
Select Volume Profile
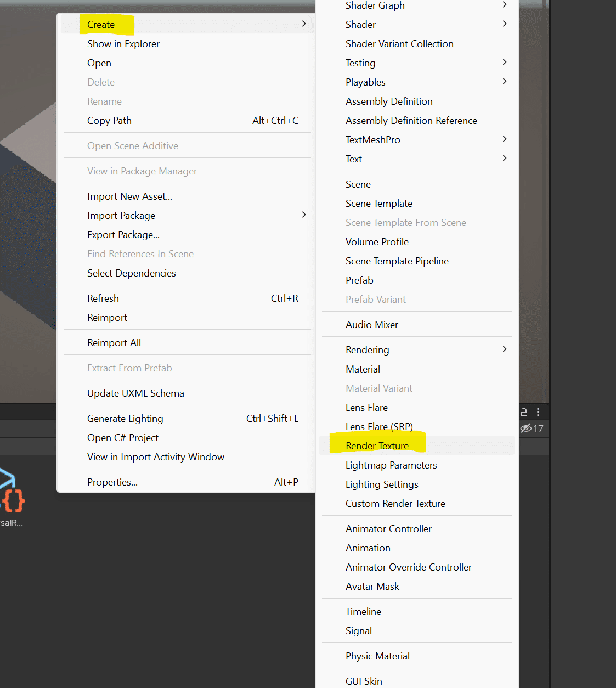tap(417, 242)
